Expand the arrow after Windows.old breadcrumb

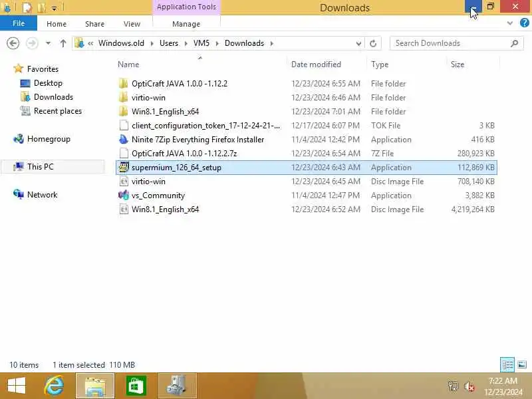tap(152, 43)
